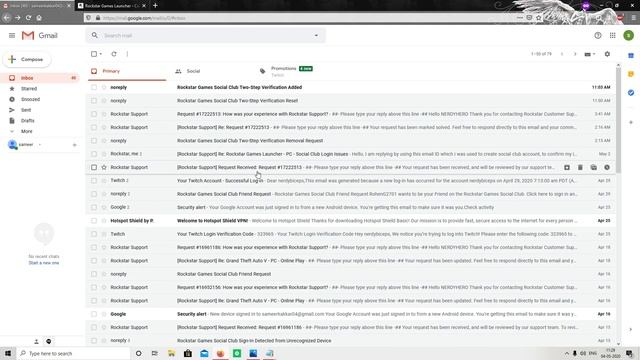Add a new Hangouts contact plus icon

74,145
